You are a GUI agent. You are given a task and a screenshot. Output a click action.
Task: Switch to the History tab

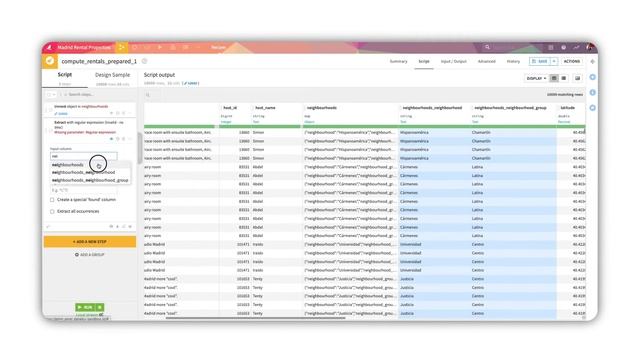513,61
